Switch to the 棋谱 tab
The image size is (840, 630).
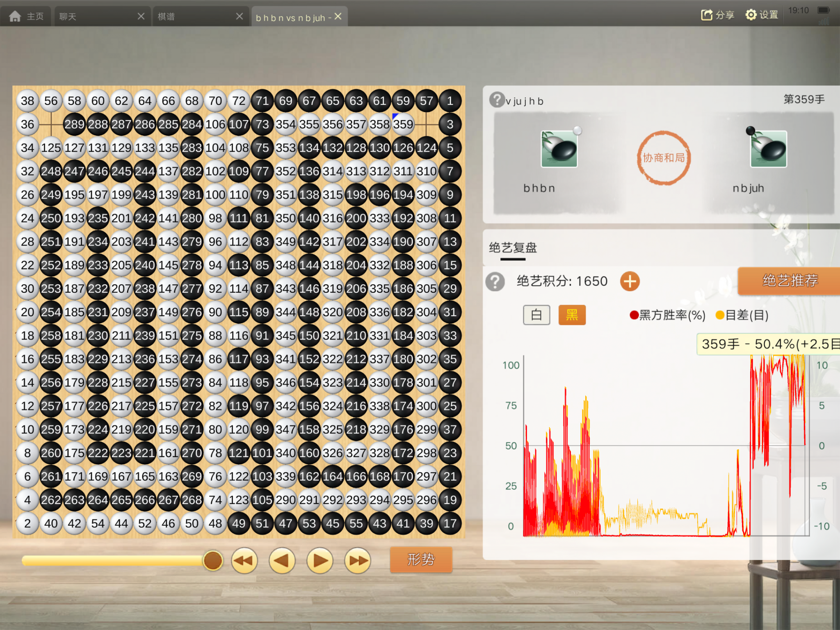click(x=200, y=16)
